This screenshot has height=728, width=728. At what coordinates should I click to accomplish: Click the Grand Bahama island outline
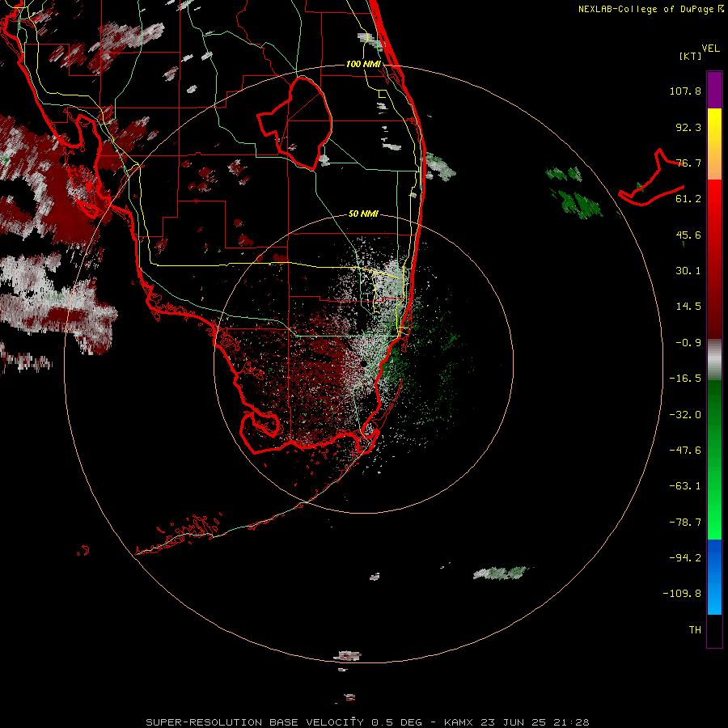(651, 179)
